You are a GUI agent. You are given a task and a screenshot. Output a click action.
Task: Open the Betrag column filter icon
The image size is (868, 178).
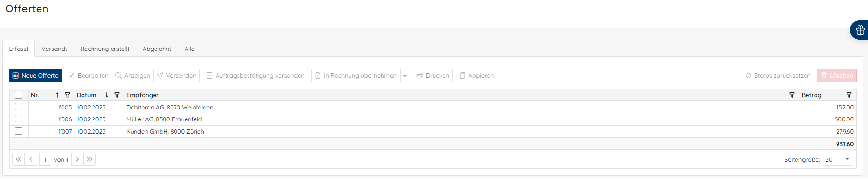[849, 95]
